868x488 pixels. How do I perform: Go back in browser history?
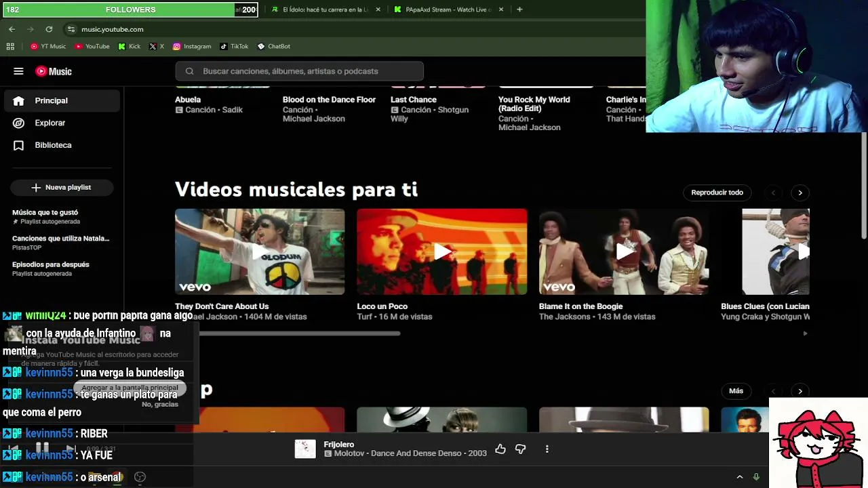point(12,29)
